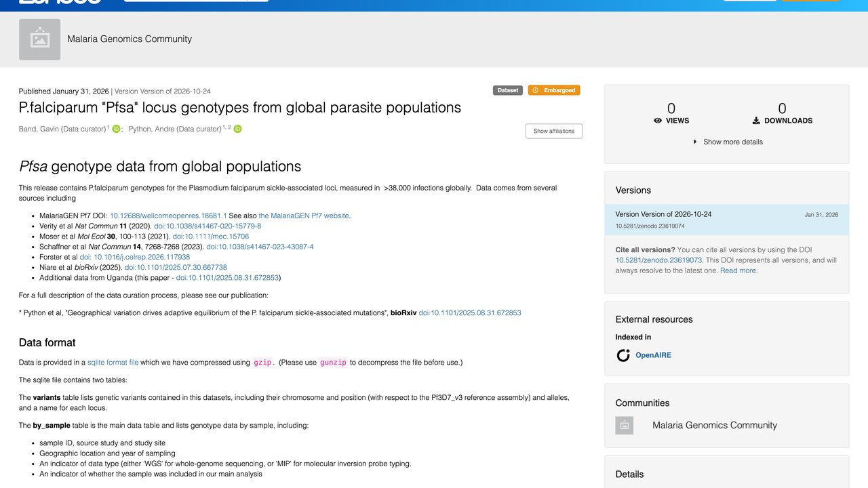868x488 pixels.
Task: Click the 'gunzip' code text
Action: click(333, 363)
